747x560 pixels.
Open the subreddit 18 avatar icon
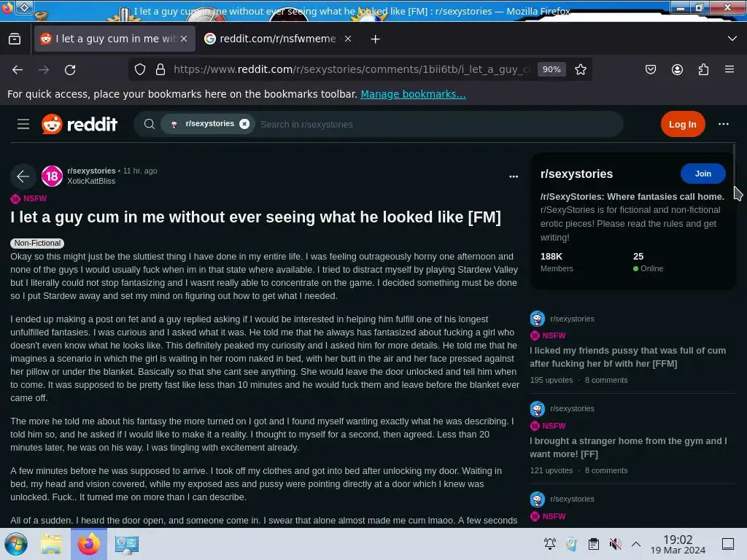point(52,176)
